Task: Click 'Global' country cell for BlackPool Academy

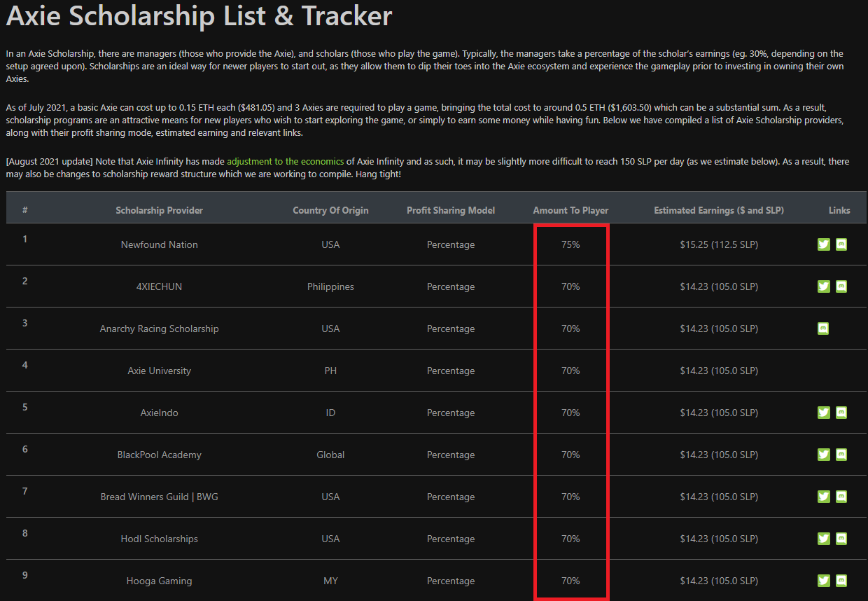Action: pyautogui.click(x=330, y=455)
